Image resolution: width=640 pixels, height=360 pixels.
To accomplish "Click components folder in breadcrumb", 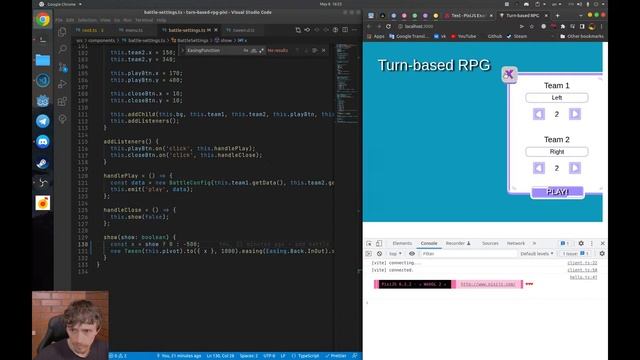I will coord(102,40).
